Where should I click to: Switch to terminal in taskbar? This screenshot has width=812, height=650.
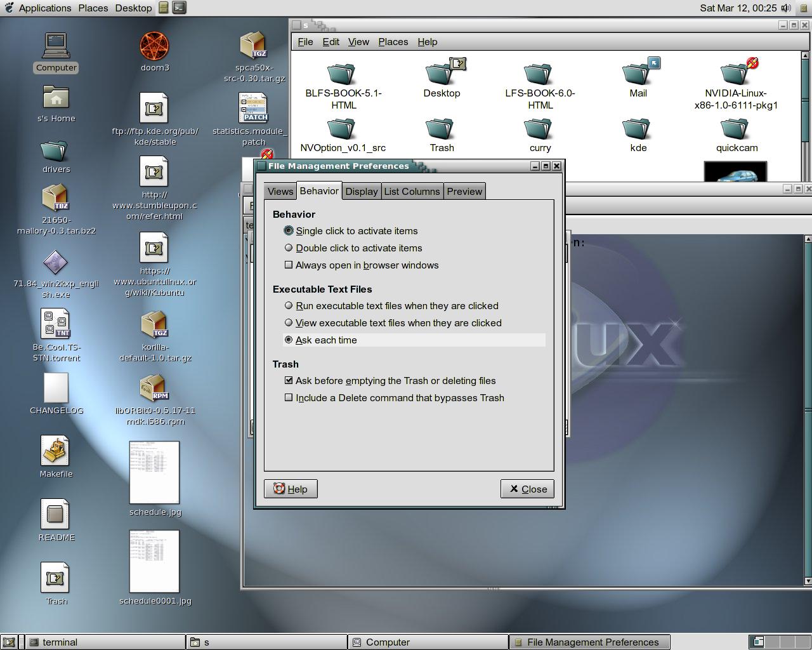coord(105,642)
